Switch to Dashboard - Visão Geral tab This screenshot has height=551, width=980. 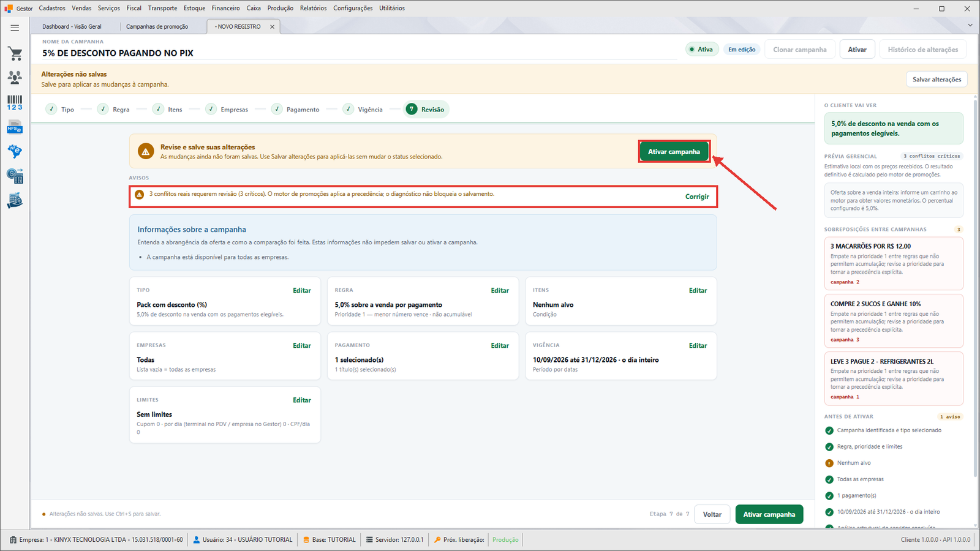[72, 27]
